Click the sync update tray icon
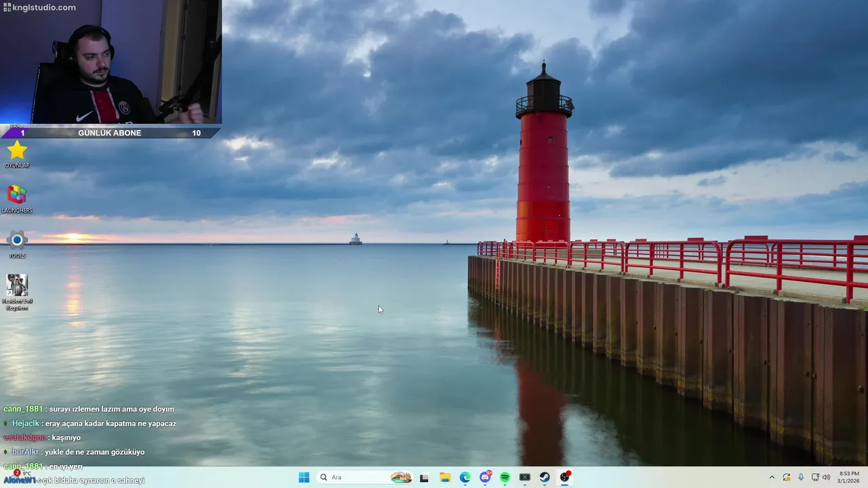The image size is (868, 488). (x=787, y=477)
